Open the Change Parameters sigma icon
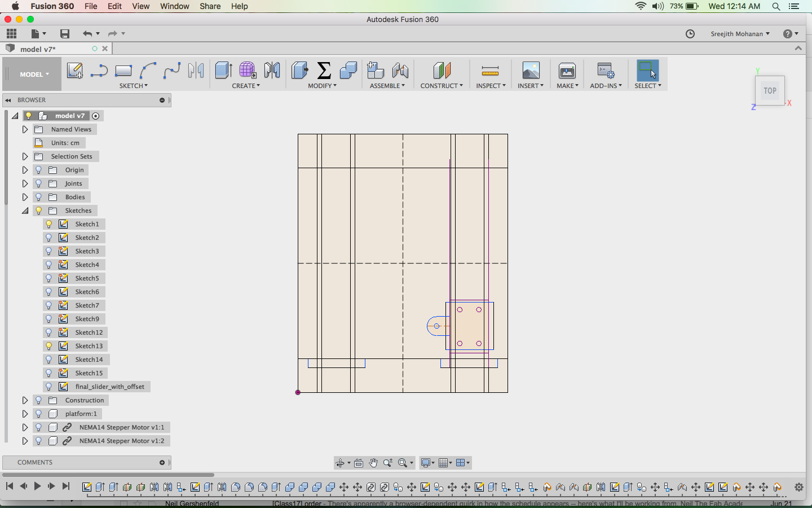Image resolution: width=812 pixels, height=508 pixels. coord(324,71)
